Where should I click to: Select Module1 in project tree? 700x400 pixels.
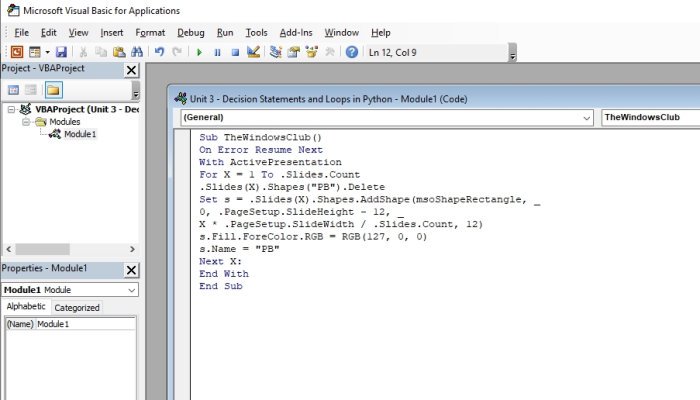(x=80, y=134)
